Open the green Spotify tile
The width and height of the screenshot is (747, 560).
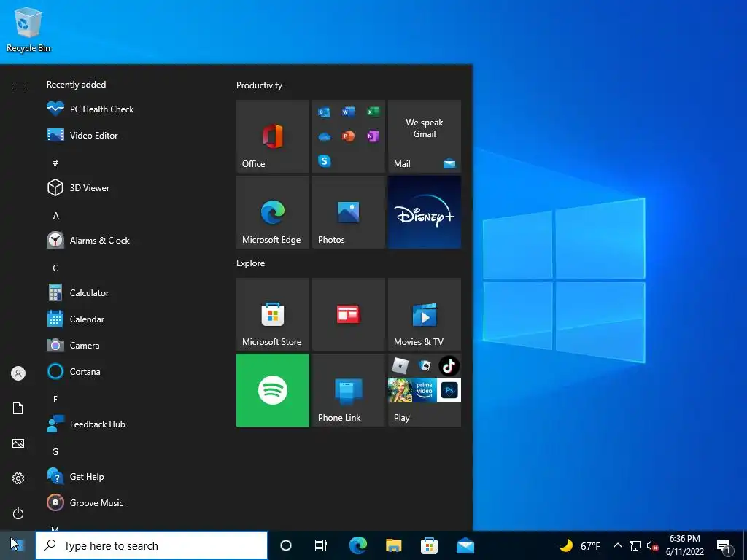[273, 390]
